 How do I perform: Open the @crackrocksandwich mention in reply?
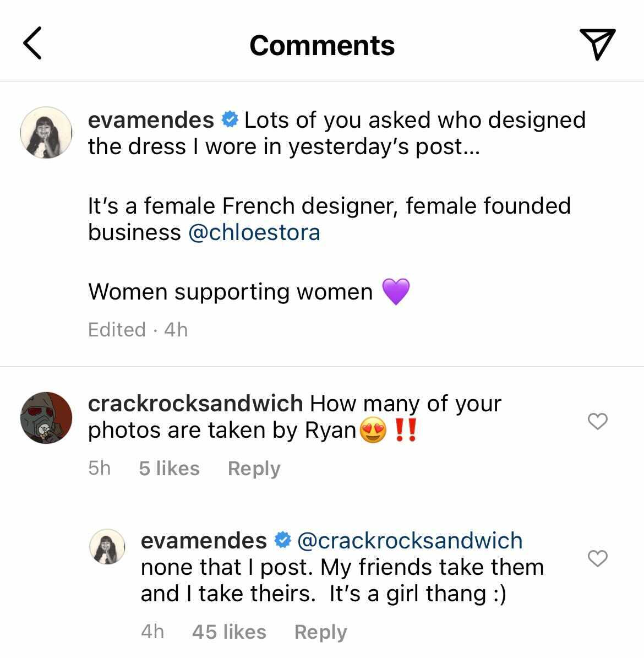point(410,540)
